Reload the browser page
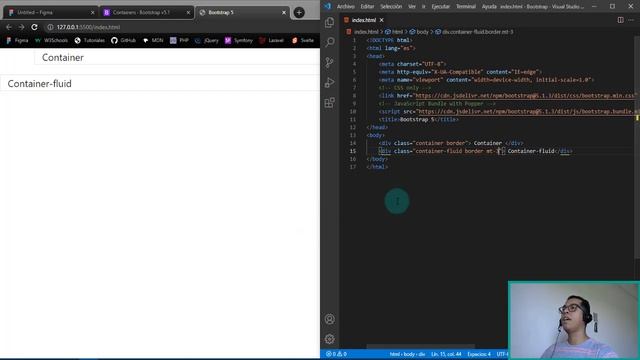Image resolution: width=640 pixels, height=360 pixels. (x=34, y=27)
